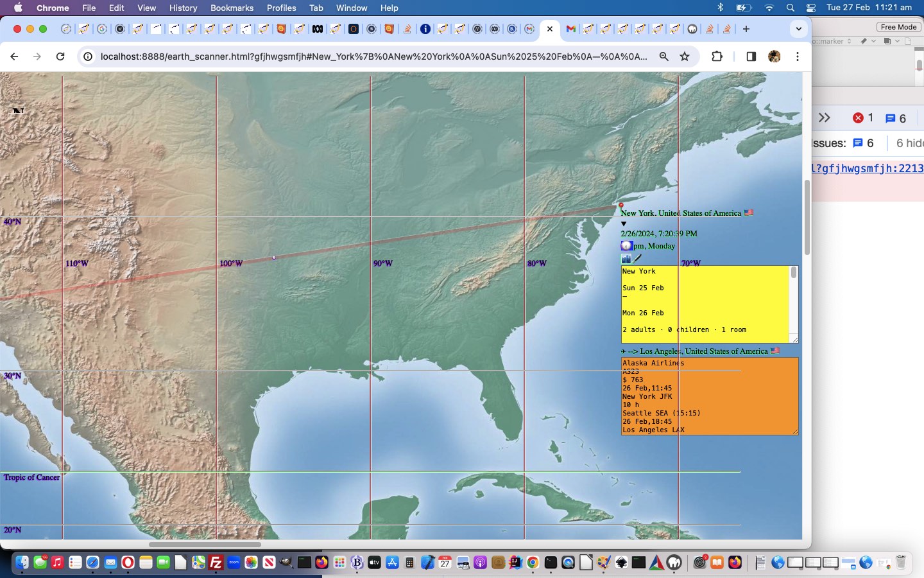This screenshot has height=578, width=924.
Task: Click the Chrome forward arrow
Action: (37, 57)
